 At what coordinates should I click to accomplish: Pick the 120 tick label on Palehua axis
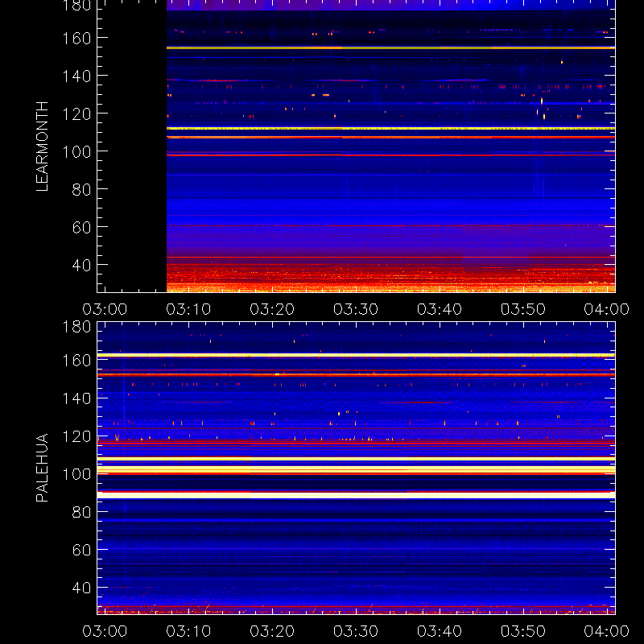76,436
